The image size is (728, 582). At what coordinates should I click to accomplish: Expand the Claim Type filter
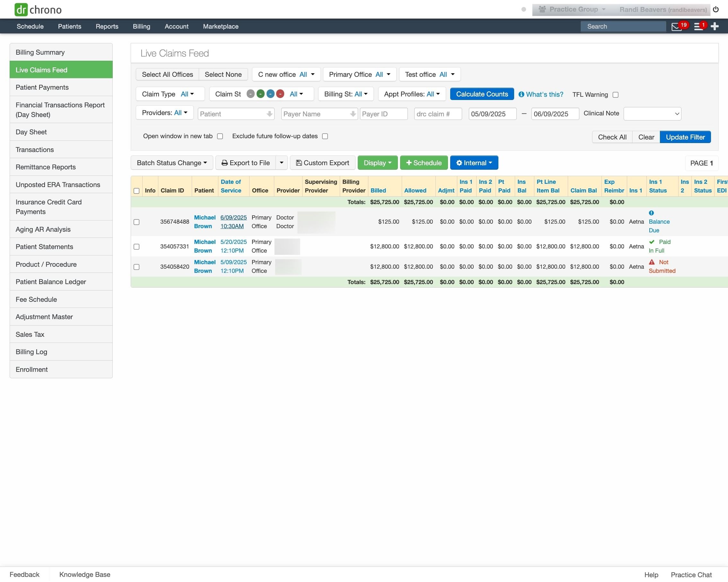tap(170, 94)
